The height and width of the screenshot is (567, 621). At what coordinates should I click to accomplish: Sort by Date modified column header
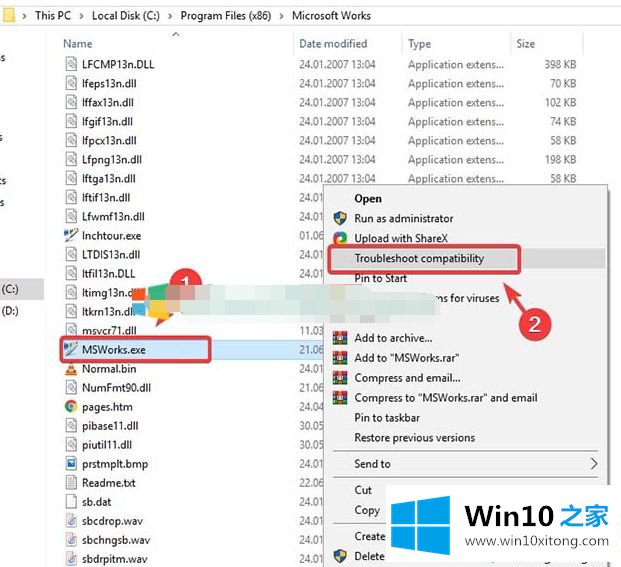click(333, 44)
